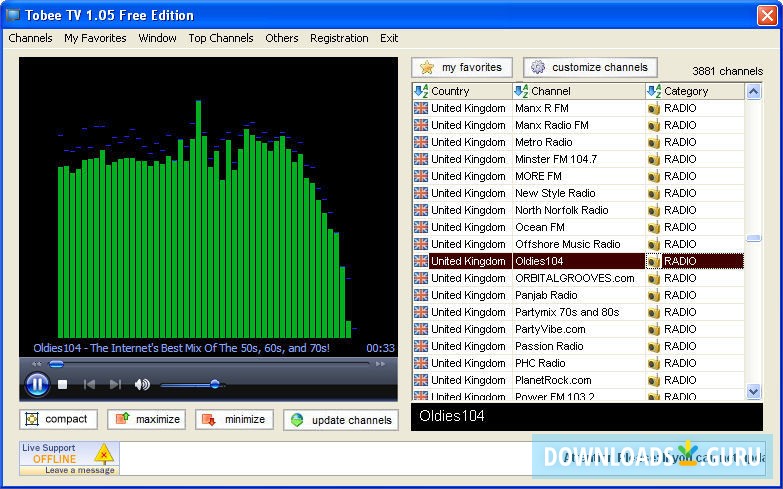Open the My Favorites menu

pos(95,38)
